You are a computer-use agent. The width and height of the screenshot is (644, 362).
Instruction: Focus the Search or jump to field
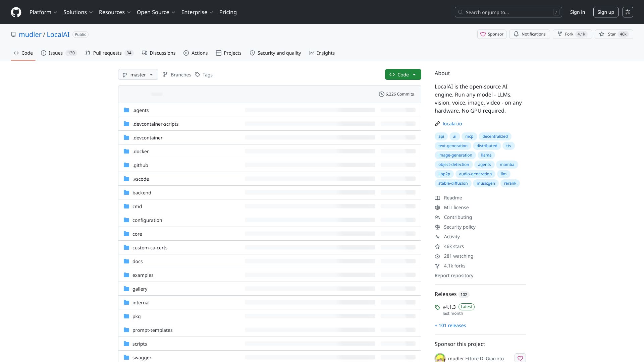pyautogui.click(x=508, y=12)
